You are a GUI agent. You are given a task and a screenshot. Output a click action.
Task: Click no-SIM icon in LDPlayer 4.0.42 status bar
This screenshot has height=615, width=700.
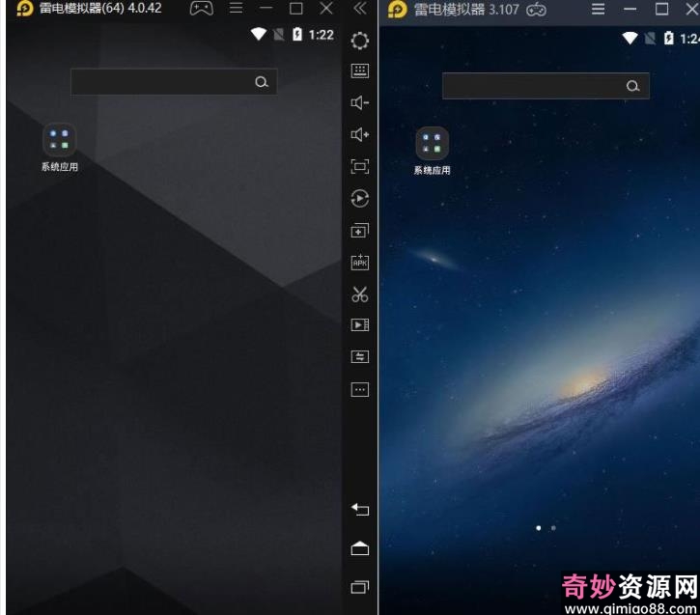tap(279, 35)
